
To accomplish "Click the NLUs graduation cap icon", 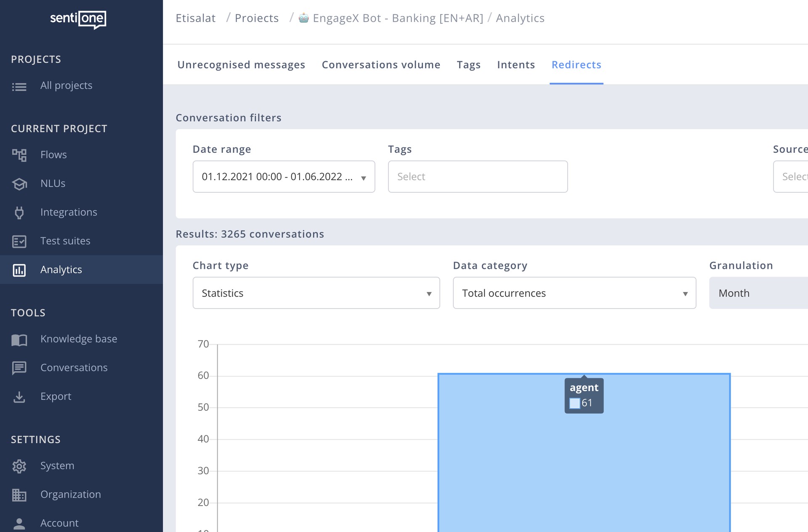I will (x=19, y=184).
